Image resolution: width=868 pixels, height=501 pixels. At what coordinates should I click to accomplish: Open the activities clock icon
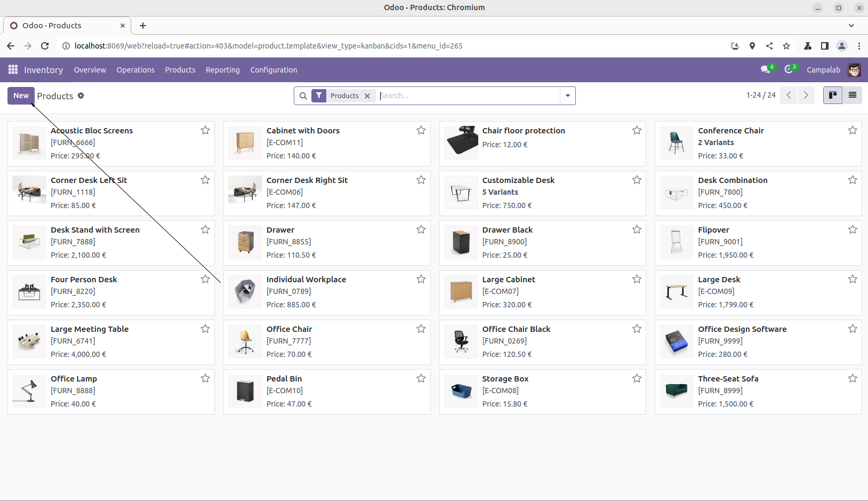(x=789, y=70)
